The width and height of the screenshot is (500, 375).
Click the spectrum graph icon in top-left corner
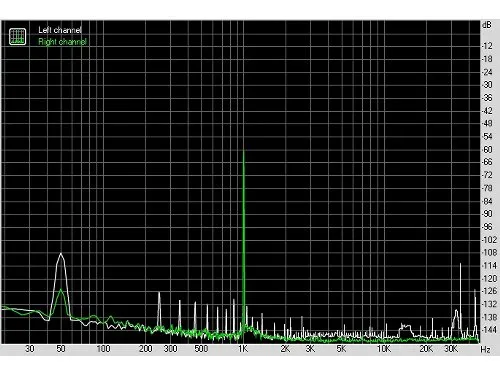[x=18, y=36]
